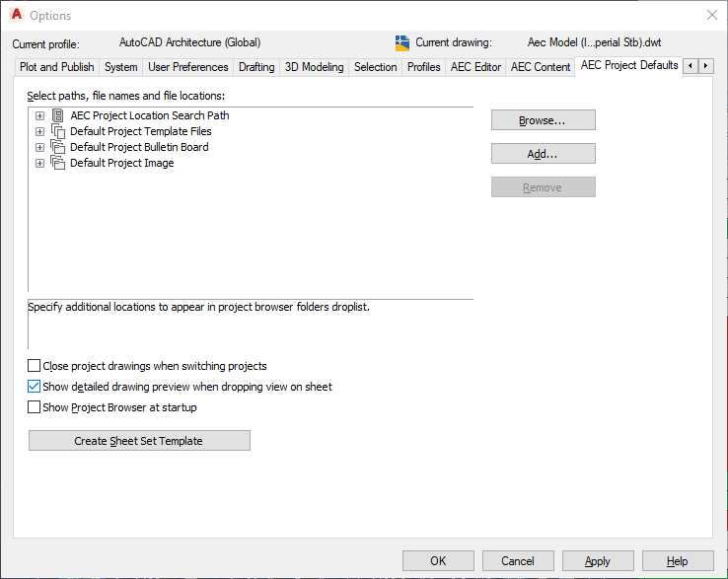Viewport: 728px width, 579px height.
Task: Click the 'AutoCAD Architecture (Global)' profile name
Action: pos(190,42)
